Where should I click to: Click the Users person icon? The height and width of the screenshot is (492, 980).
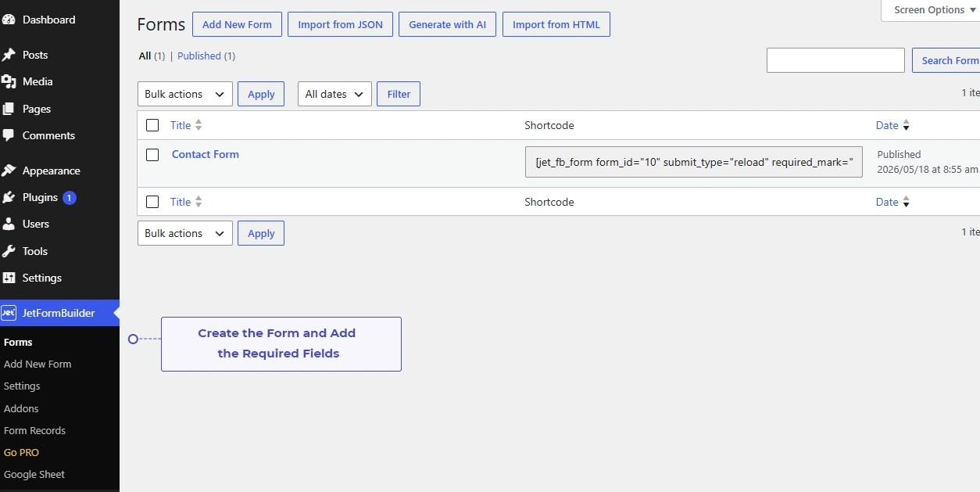(9, 224)
